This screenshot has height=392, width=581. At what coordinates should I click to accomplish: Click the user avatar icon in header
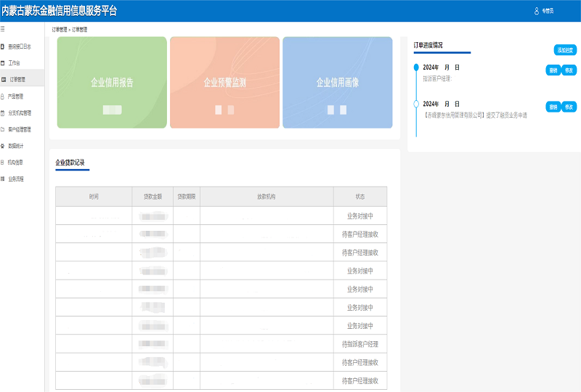pyautogui.click(x=537, y=11)
